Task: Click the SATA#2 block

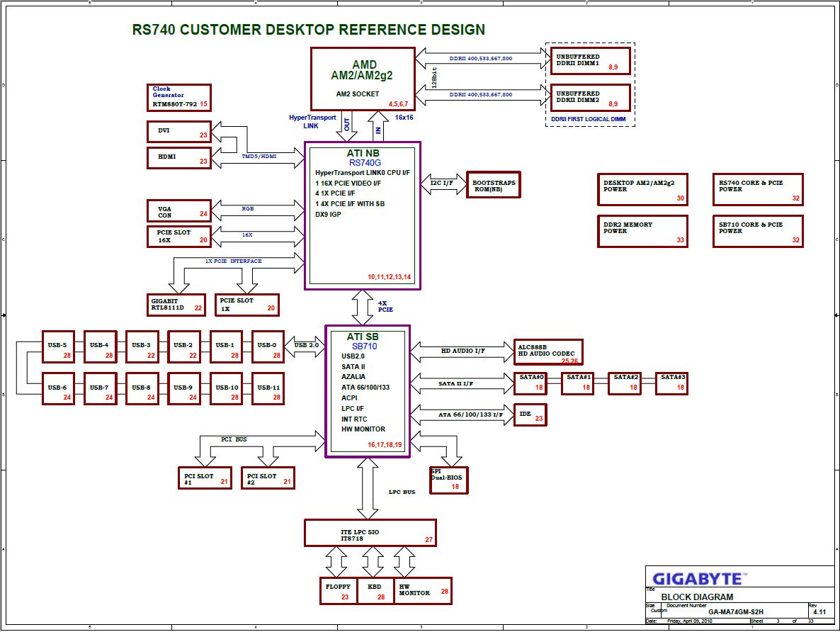Action: (625, 384)
